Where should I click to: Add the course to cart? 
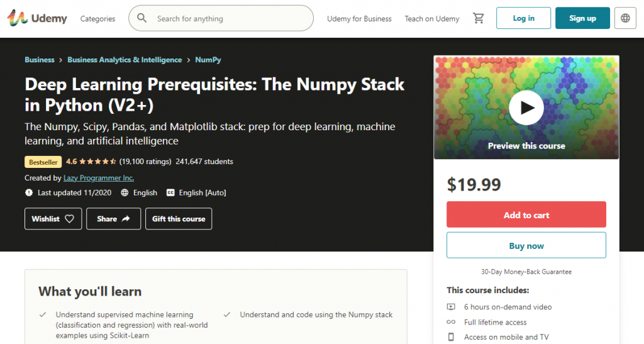coord(526,214)
